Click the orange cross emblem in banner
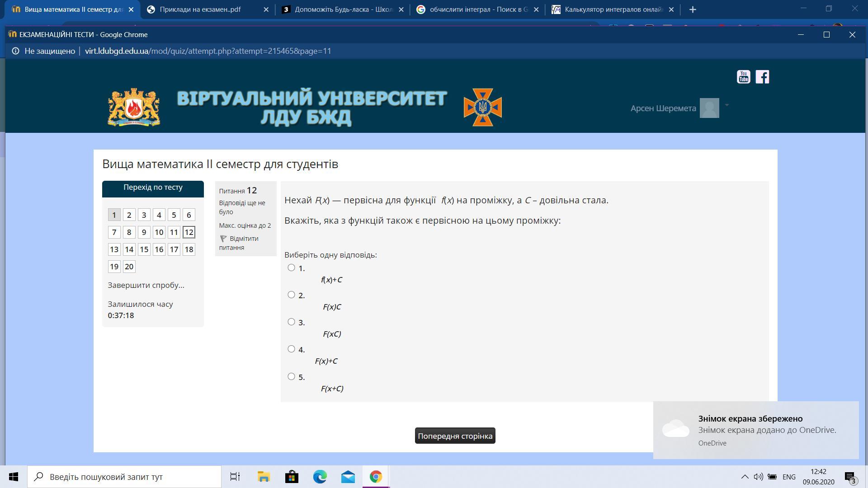Viewport: 868px width, 488px height. (482, 107)
